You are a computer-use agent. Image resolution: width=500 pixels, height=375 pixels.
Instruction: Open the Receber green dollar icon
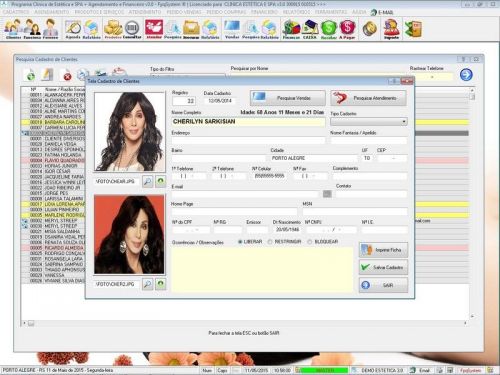(328, 29)
